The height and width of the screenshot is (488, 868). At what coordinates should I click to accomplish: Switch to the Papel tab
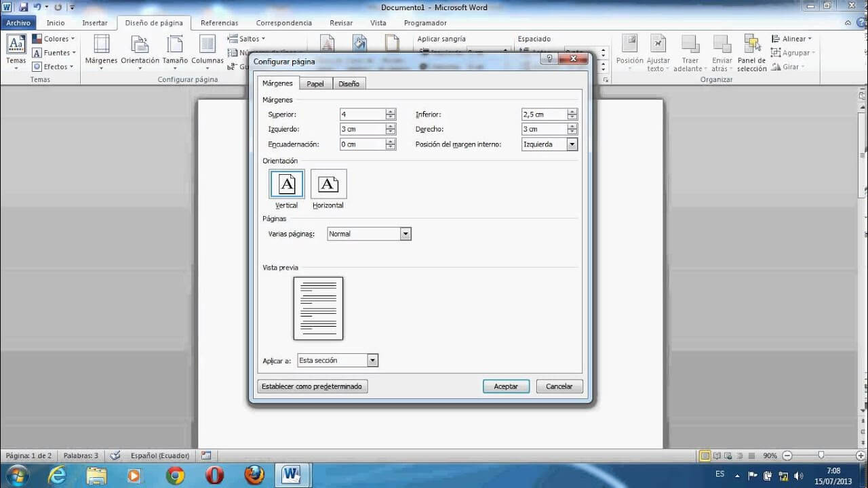coord(315,83)
